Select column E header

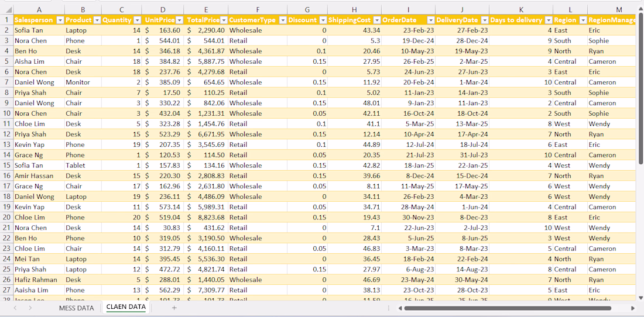(x=205, y=9)
